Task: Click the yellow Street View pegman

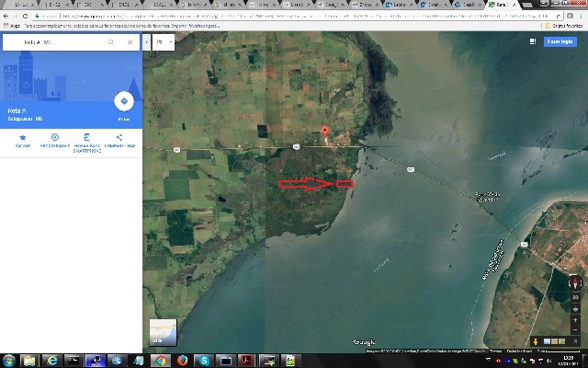Action: pyautogui.click(x=535, y=341)
